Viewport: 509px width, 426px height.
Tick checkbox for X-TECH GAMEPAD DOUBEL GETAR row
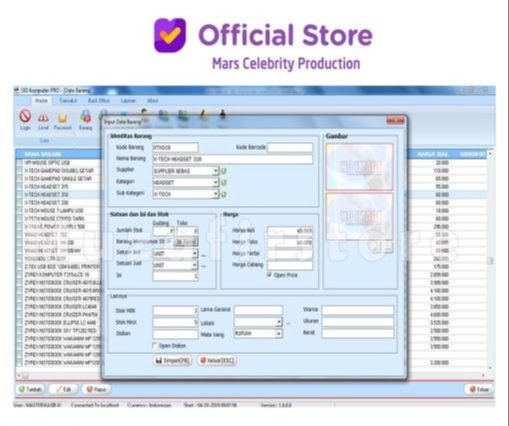[19, 171]
